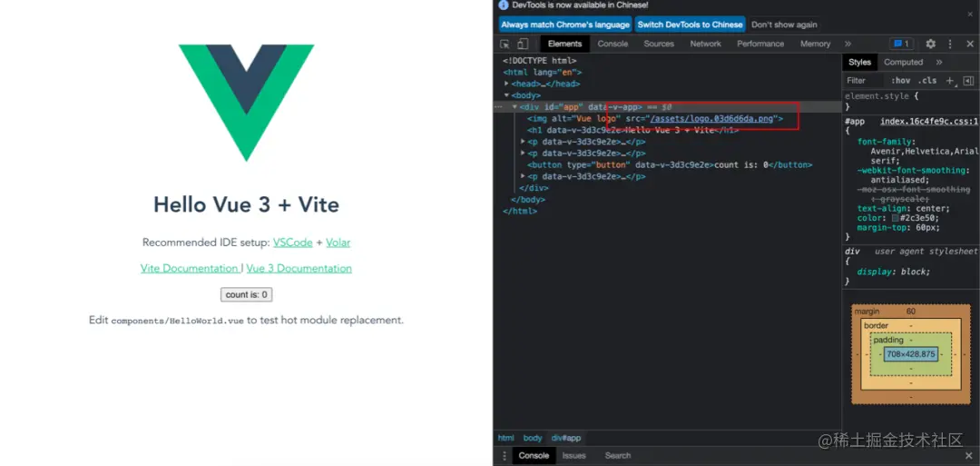This screenshot has height=466, width=980.
Task: Expand the head element node
Action: coord(507,84)
